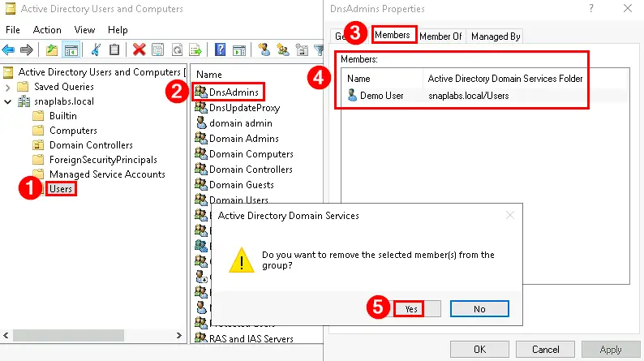Click snaplabs.local/Users cell in Members
Viewport: 644px width, 361px height.
click(x=469, y=96)
